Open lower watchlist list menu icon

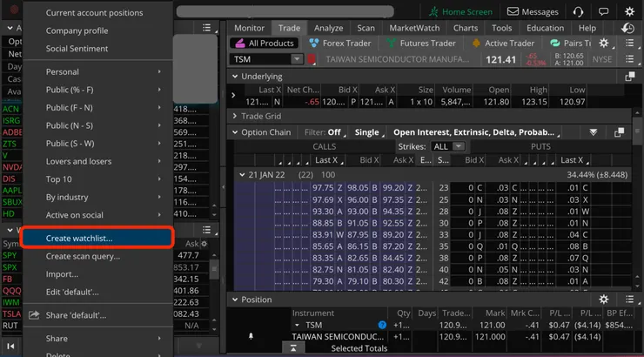206,230
